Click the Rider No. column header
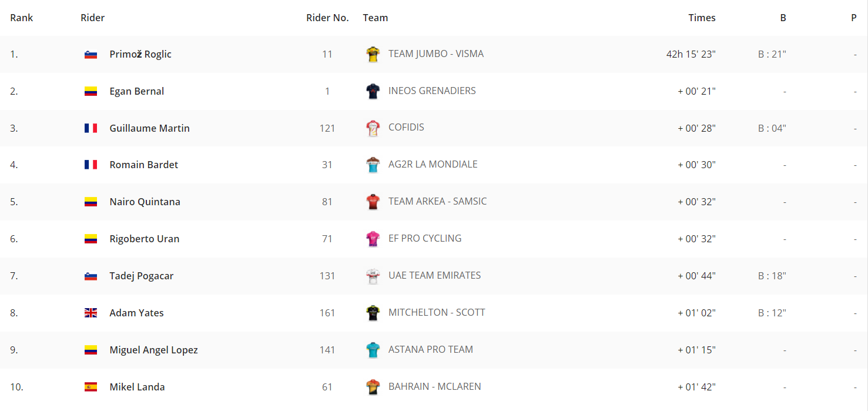The image size is (868, 411). pyautogui.click(x=327, y=18)
